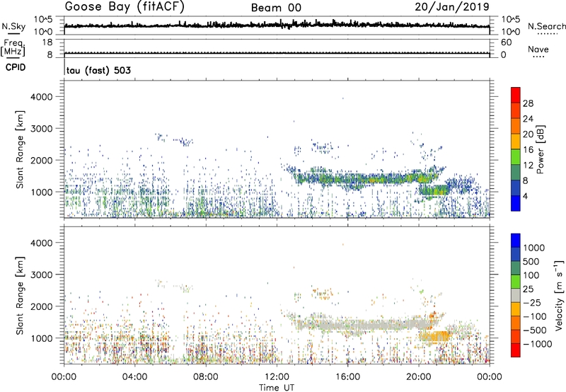Click the date '20/Jan/2019'

(452, 7)
